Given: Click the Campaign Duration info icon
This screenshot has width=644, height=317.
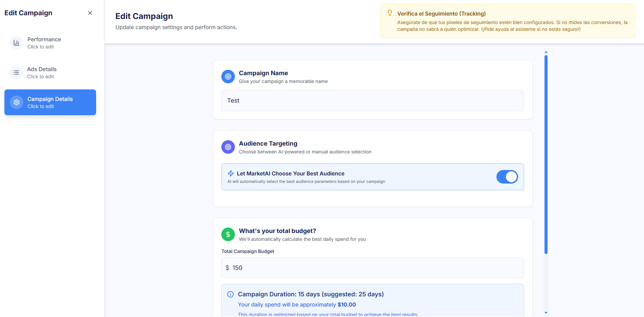Looking at the screenshot, I should coord(230,294).
